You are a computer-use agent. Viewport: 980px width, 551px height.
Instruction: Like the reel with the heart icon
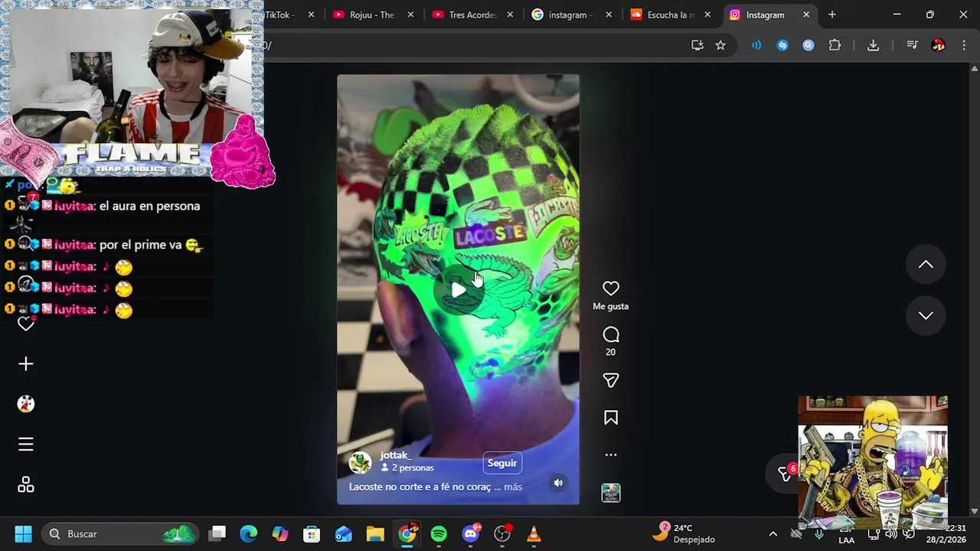[610, 289]
